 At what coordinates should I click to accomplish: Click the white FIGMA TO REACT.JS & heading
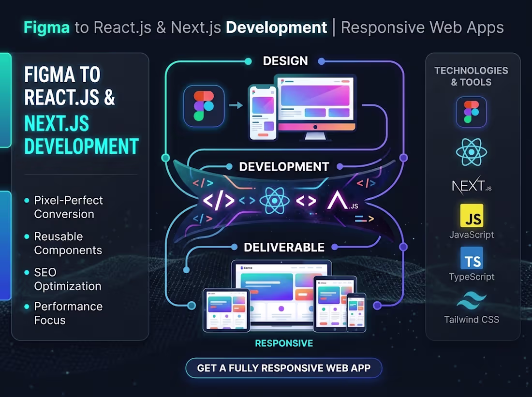(x=70, y=86)
